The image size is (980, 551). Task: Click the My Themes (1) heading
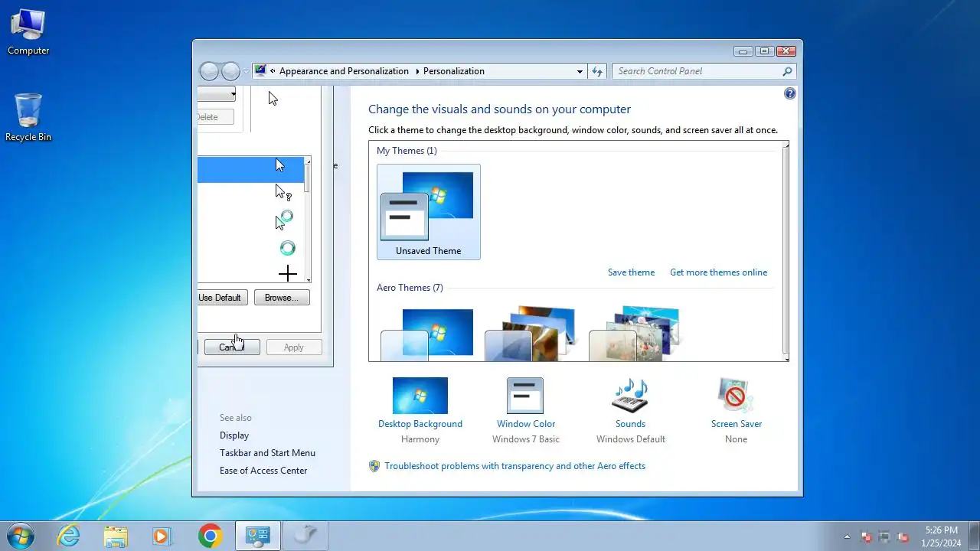(x=407, y=151)
